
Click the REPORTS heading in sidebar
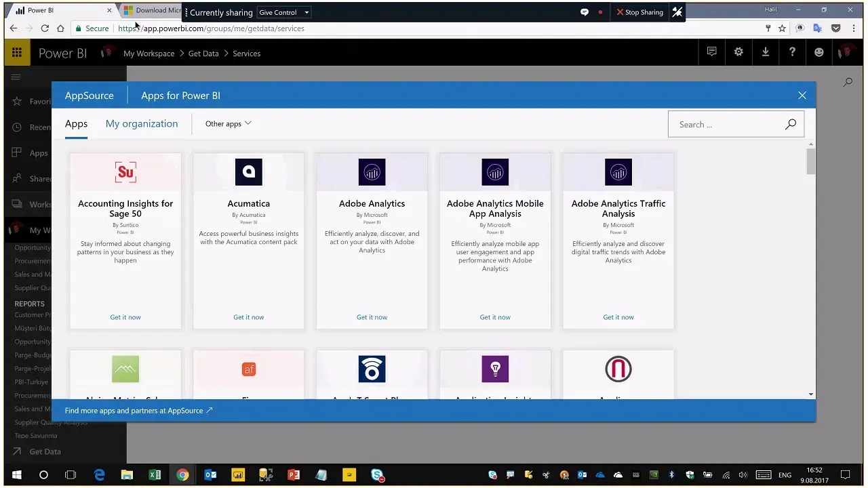tap(30, 304)
